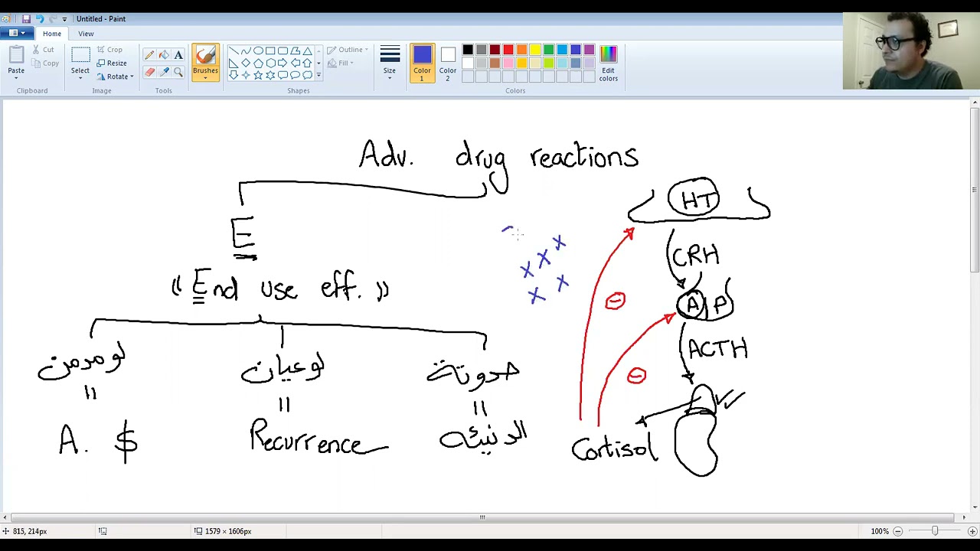Click the Zoom out minus button

point(898,531)
